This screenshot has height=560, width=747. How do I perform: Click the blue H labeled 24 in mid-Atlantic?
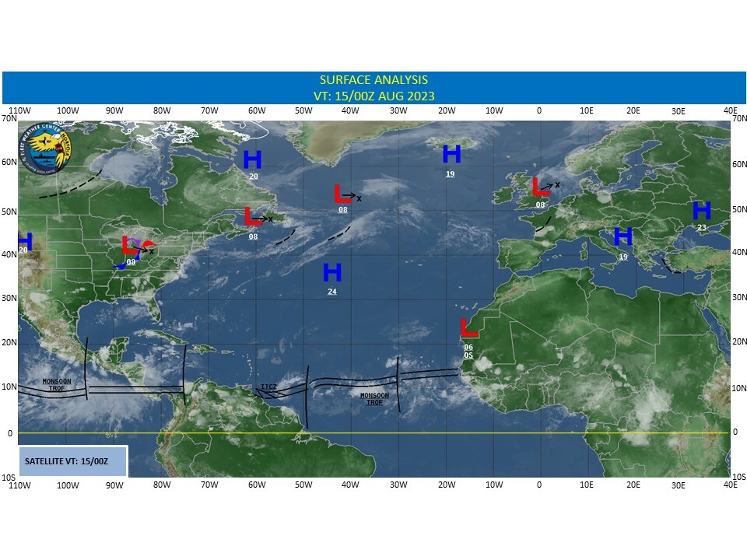tap(332, 273)
